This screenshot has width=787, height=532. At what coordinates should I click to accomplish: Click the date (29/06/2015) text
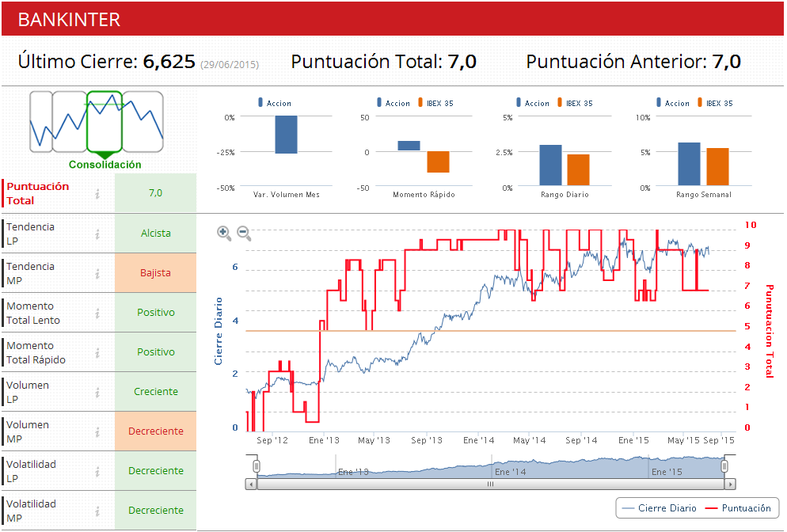coord(230,65)
